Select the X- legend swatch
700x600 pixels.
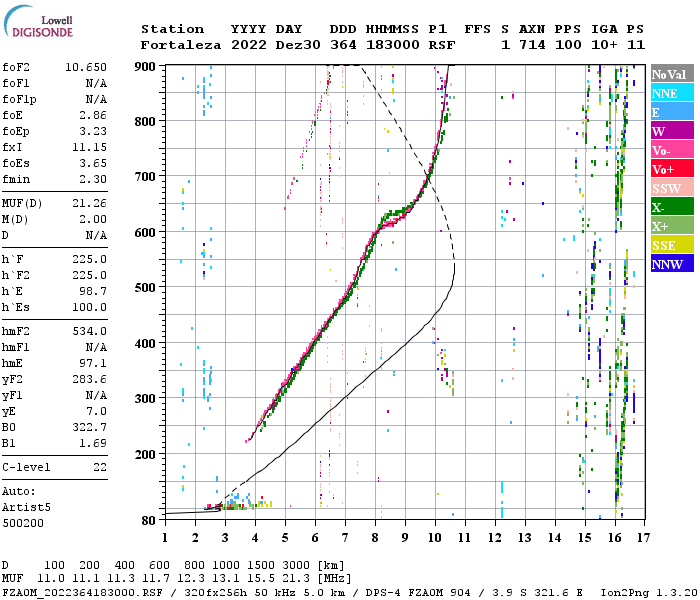pyautogui.click(x=672, y=207)
